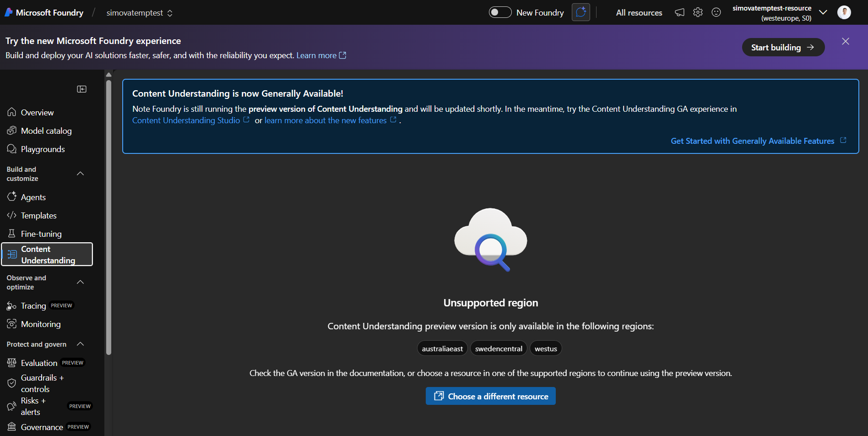The width and height of the screenshot is (868, 436).
Task: Select Governance in the sidebar
Action: point(42,427)
